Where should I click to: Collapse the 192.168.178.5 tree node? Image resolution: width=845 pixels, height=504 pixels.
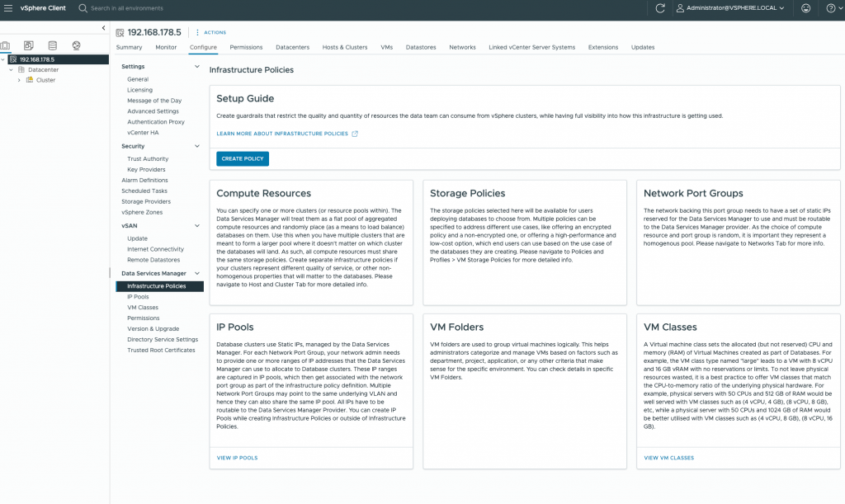click(3, 59)
